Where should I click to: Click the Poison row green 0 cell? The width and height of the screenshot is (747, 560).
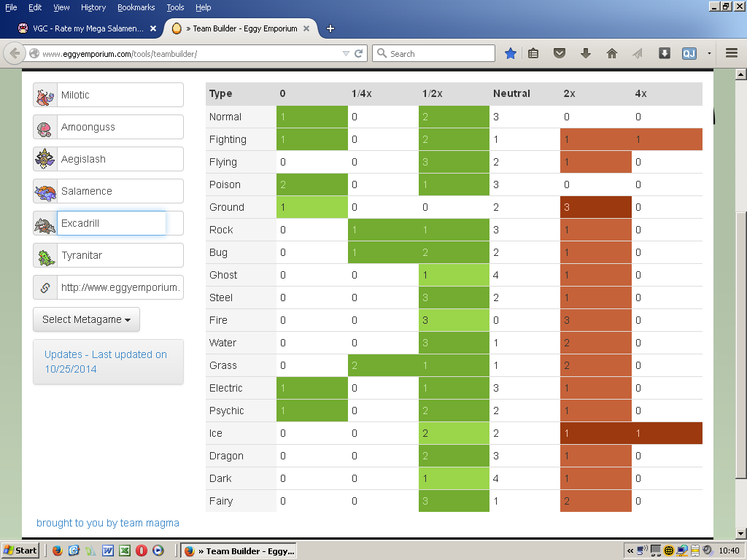(x=312, y=184)
